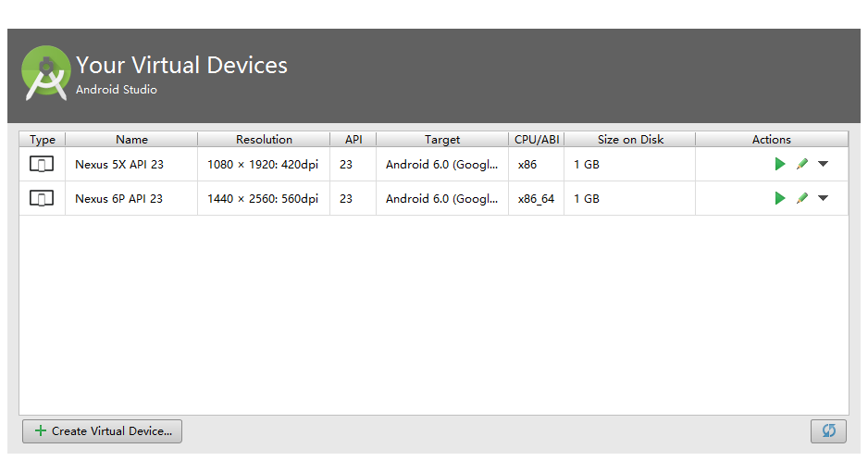Click the Your Virtual Devices title
The width and height of the screenshot is (868, 461).
tap(181, 66)
